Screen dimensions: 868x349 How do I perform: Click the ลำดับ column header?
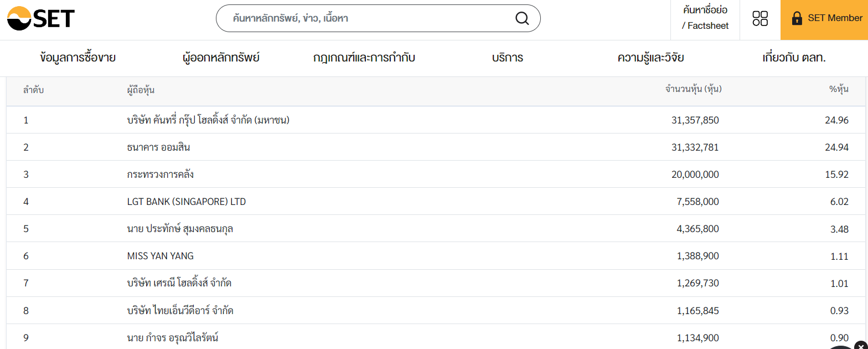click(x=33, y=90)
